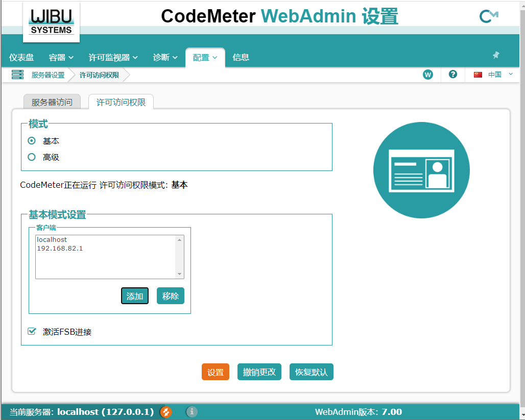Click the orange 设置 button
Viewport: 525px width, 420px height.
click(x=216, y=372)
